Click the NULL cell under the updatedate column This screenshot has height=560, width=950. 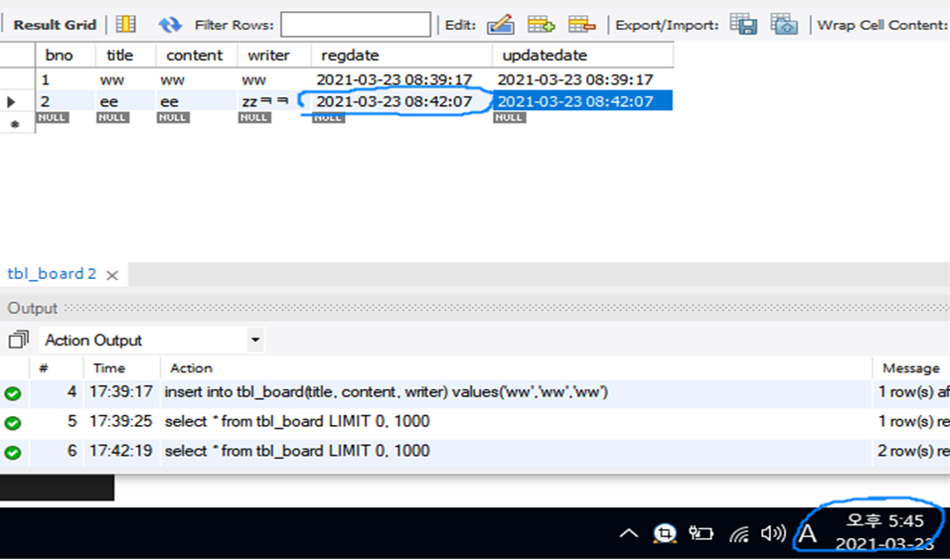pos(510,117)
